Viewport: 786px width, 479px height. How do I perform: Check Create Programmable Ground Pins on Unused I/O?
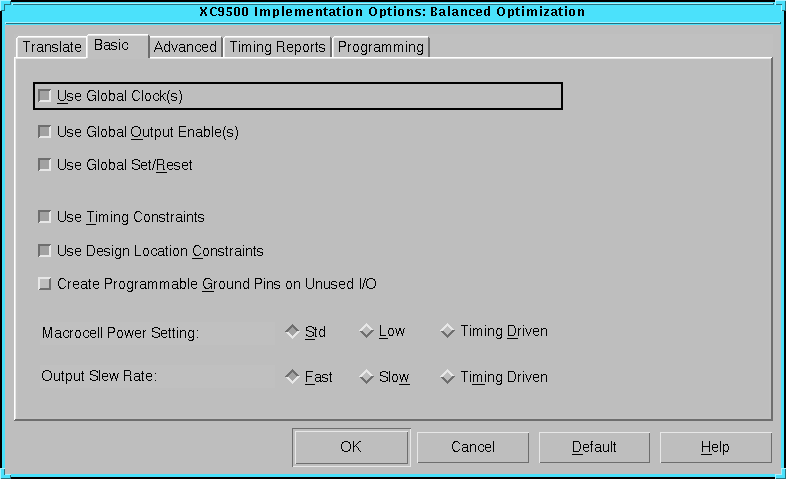[x=44, y=284]
